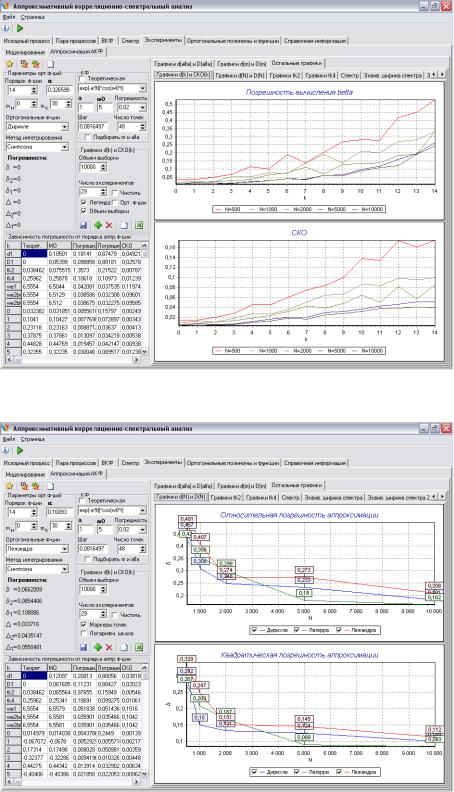Uncheck the Легенда checkbox
The width and height of the screenshot is (454, 792).
click(84, 202)
